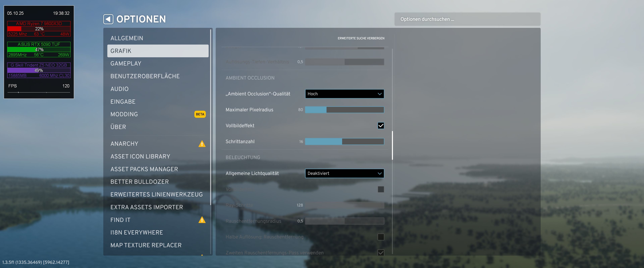Select the AUDIO options category
Screen dimensions: 644x268
tap(120, 89)
